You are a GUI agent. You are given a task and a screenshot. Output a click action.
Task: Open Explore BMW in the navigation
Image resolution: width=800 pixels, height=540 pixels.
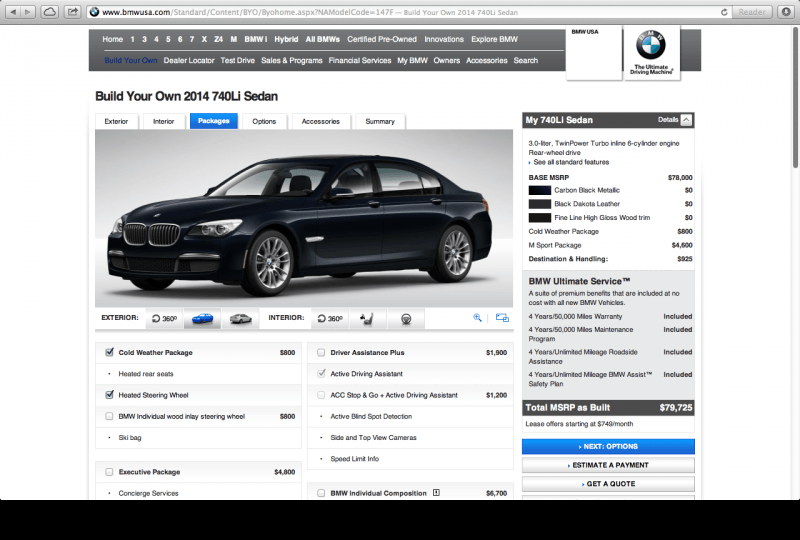click(494, 39)
